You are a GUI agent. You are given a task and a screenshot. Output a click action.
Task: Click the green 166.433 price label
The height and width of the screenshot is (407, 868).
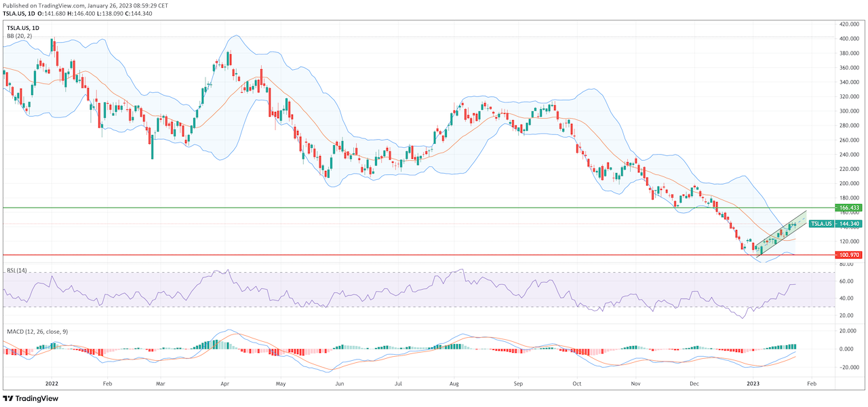coord(849,208)
